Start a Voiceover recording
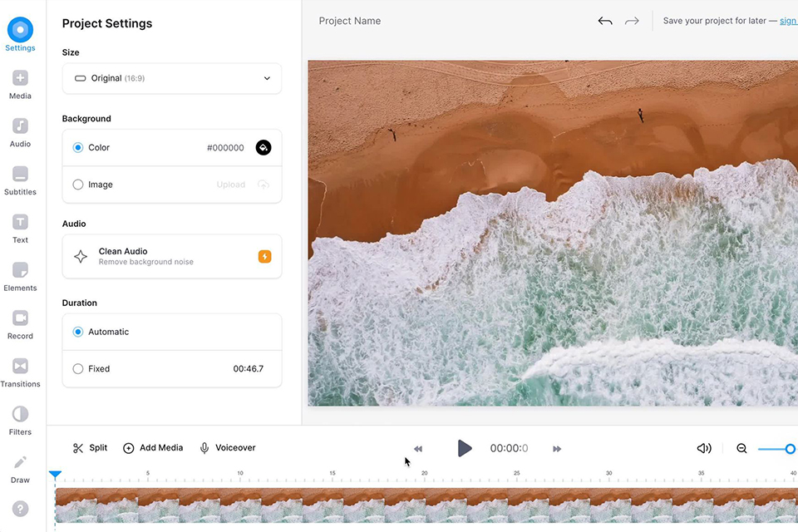This screenshot has height=532, width=798. coord(228,448)
